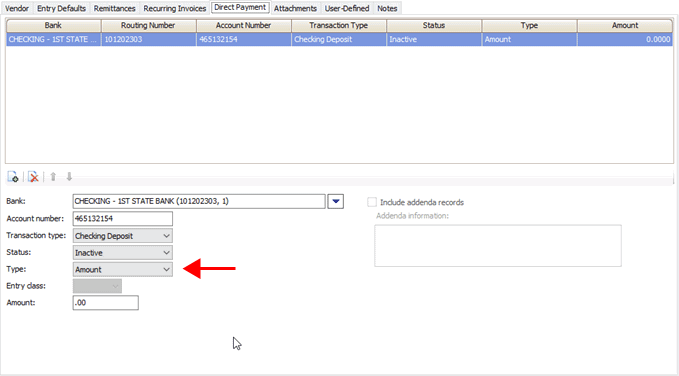The width and height of the screenshot is (679, 376).
Task: Add a new direct payment record
Action: click(13, 177)
